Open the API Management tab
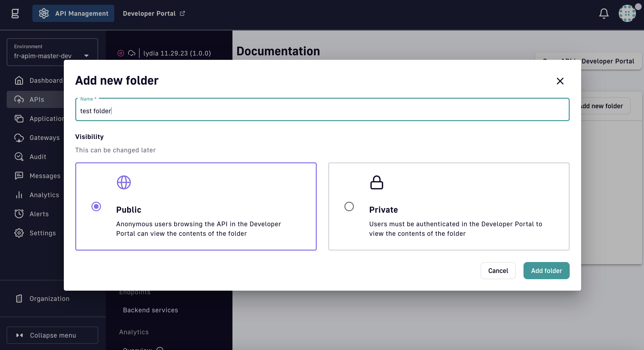This screenshot has height=350, width=644. [x=73, y=14]
